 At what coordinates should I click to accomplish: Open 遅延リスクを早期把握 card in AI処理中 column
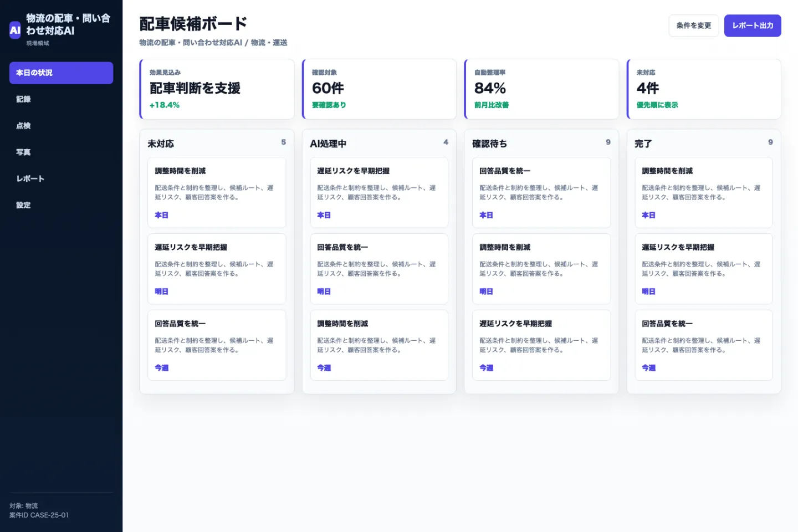coord(379,192)
